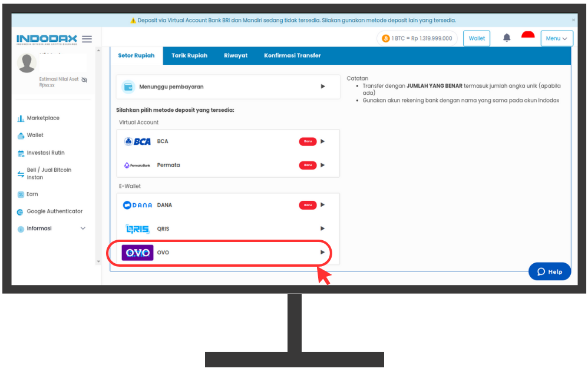
Task: Click the sidebar scrollbar up arrow
Action: pyautogui.click(x=98, y=50)
